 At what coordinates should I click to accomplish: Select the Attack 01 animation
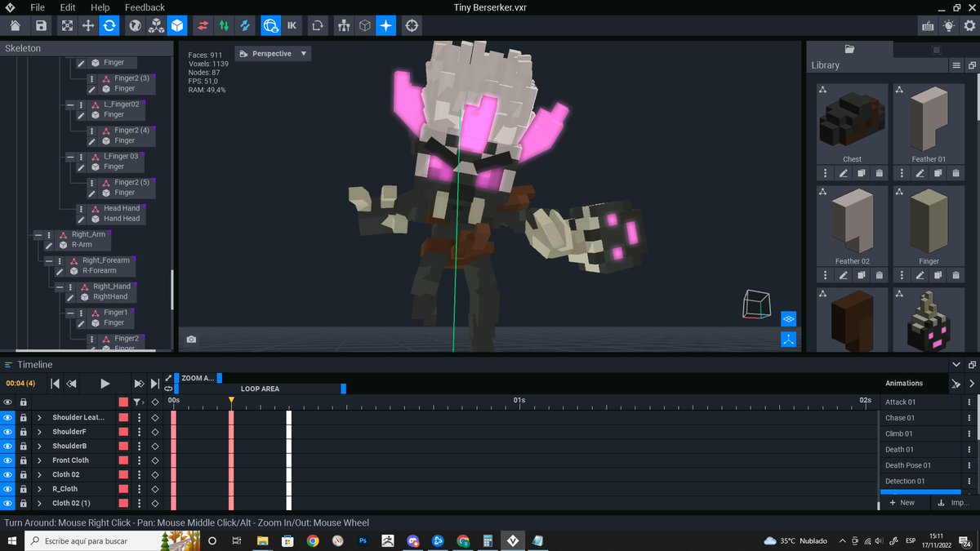click(x=921, y=402)
